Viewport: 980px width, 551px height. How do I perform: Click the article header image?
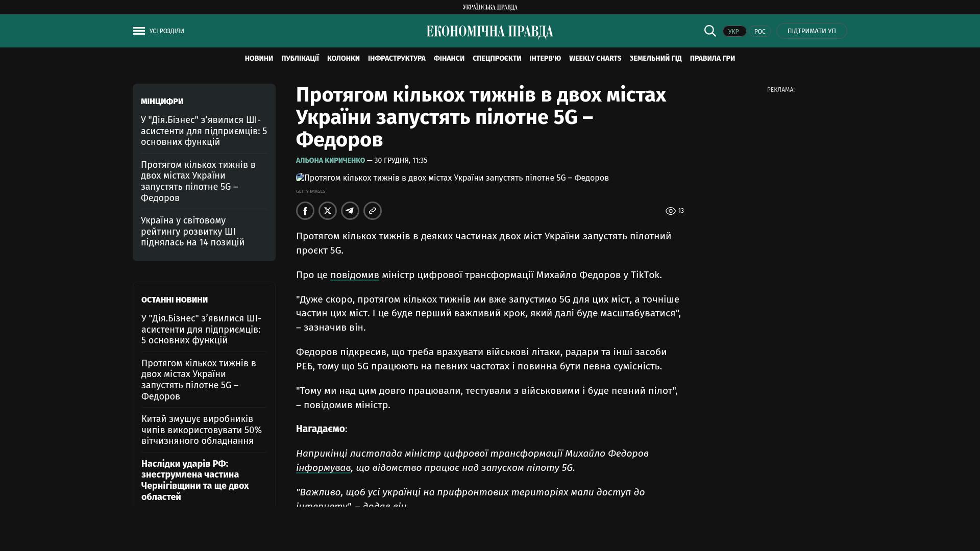point(452,178)
